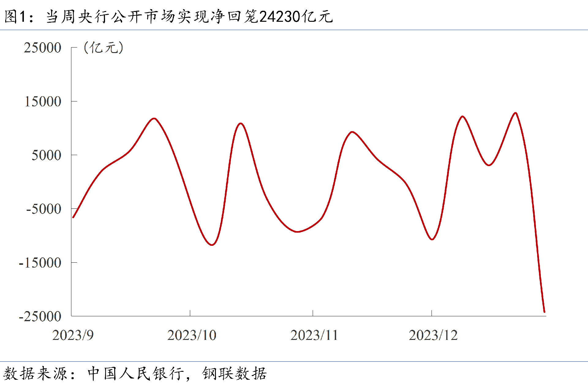Click the red line's final lowest endpoint
Image resolution: width=588 pixels, height=392 pixels.
(544, 312)
